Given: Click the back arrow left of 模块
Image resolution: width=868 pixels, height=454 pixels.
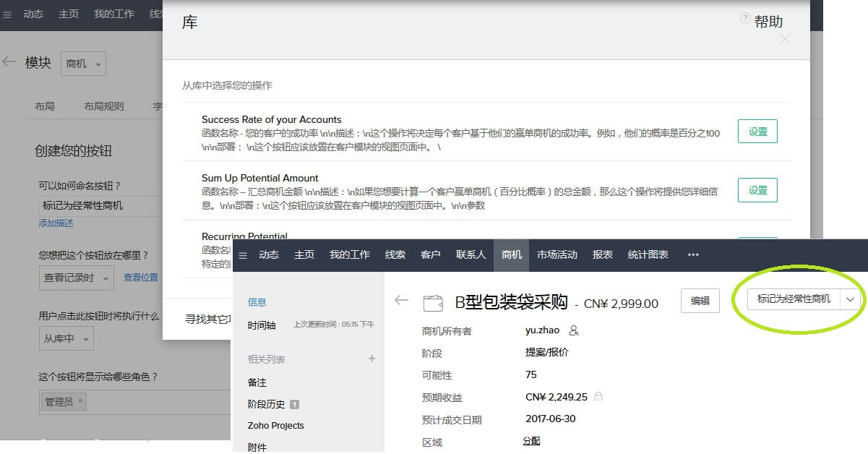Looking at the screenshot, I should (x=9, y=62).
